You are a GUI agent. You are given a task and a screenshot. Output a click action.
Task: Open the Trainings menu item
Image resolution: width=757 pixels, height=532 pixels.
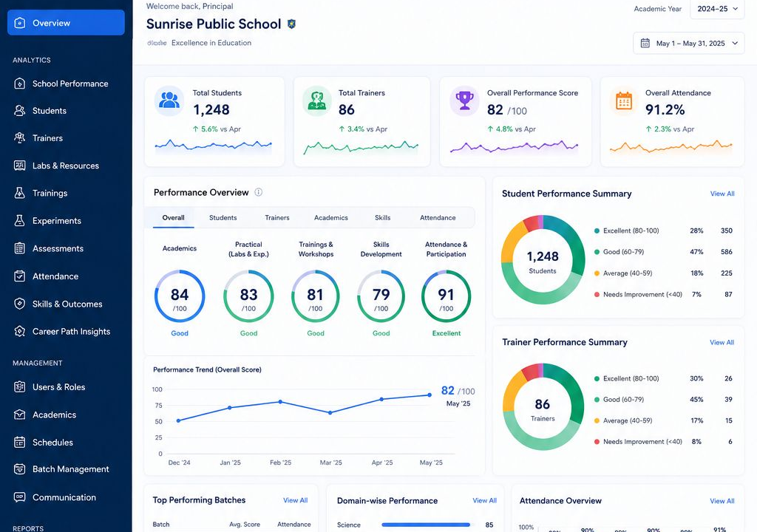[66, 193]
